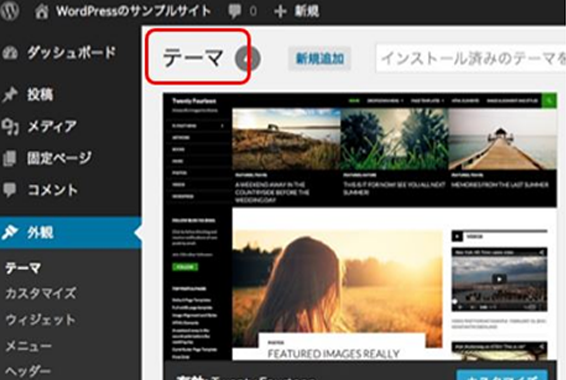Click the メディア media icon

coord(10,126)
